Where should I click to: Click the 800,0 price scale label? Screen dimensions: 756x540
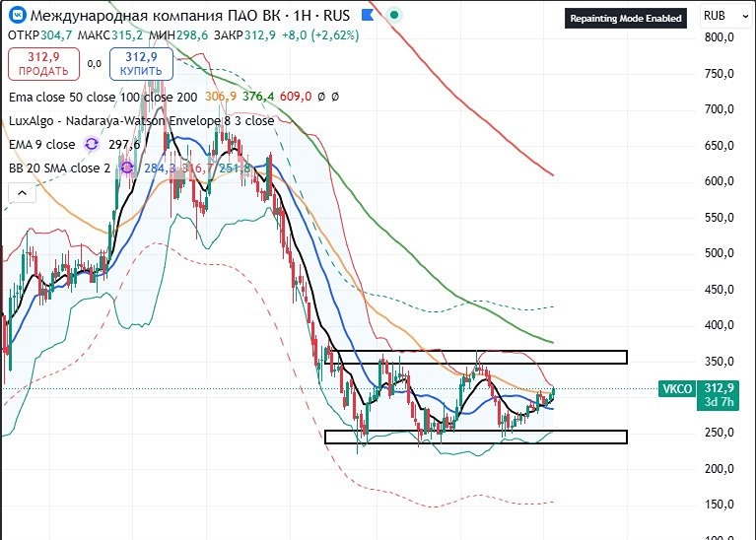719,37
